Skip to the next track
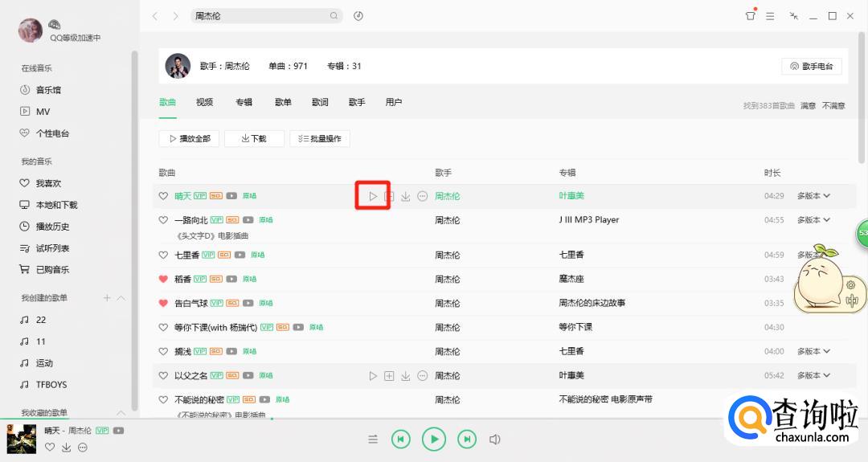The width and height of the screenshot is (868, 462). (467, 440)
